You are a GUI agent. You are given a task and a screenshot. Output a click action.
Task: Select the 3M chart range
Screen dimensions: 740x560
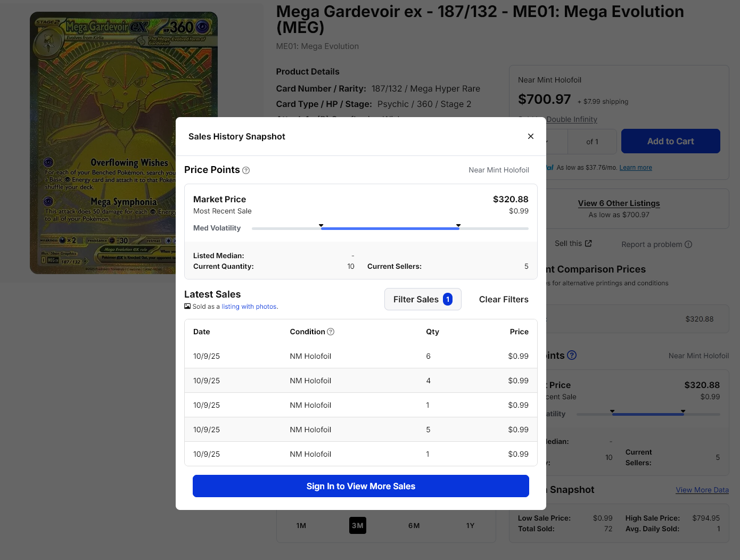(358, 525)
